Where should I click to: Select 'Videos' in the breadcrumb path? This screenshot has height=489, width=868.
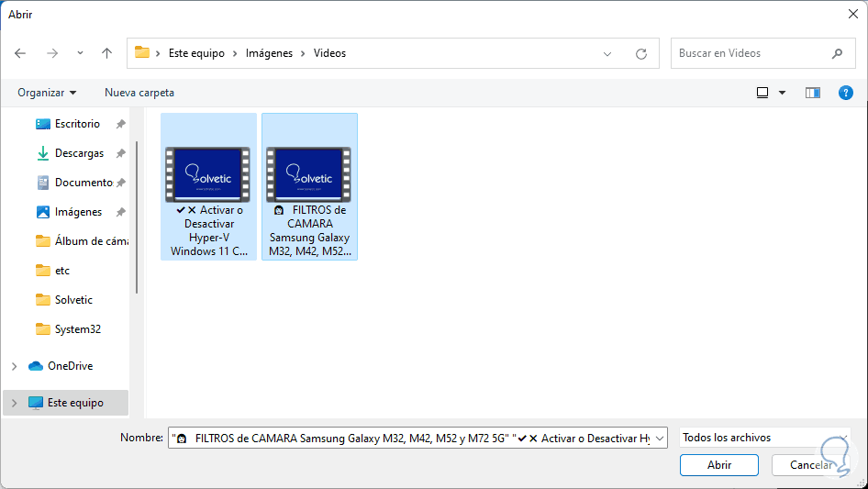[329, 53]
